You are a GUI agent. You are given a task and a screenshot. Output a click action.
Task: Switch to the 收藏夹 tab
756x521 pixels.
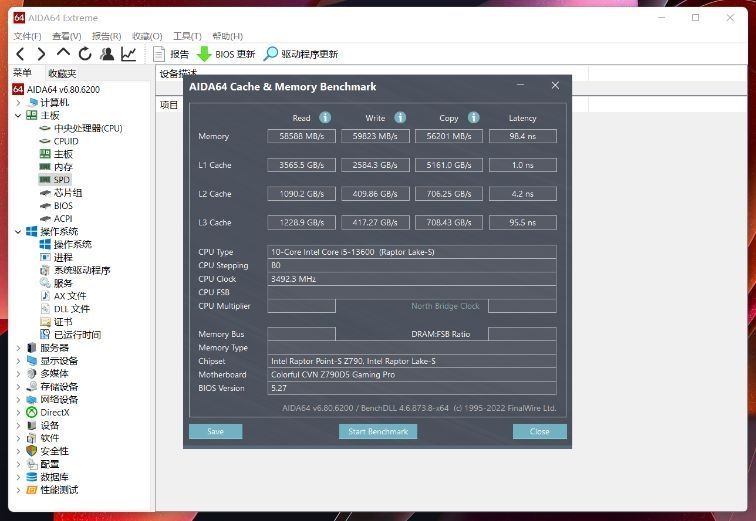pos(62,73)
